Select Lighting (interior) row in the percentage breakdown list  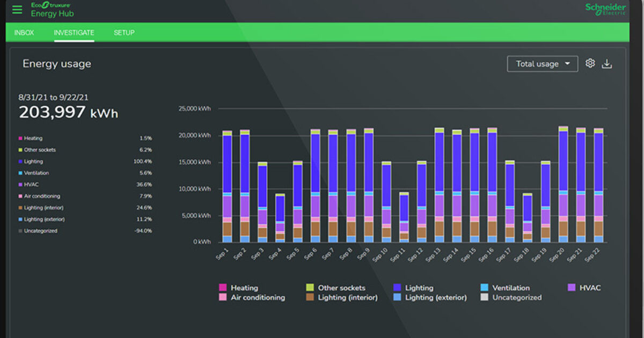(x=85, y=208)
